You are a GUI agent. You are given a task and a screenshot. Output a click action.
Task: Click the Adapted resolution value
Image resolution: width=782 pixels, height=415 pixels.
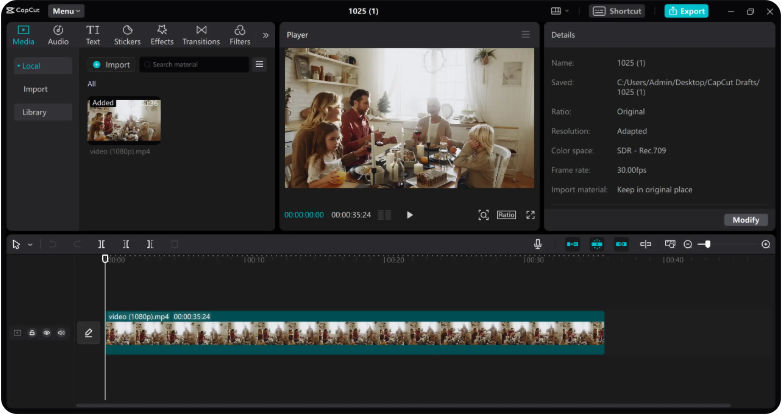pyautogui.click(x=632, y=131)
